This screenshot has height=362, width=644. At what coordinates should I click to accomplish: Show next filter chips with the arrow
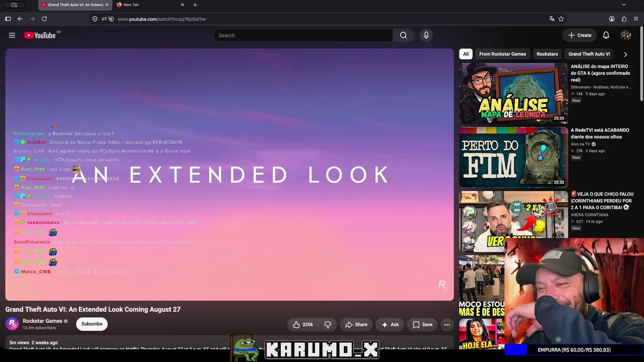click(x=625, y=54)
